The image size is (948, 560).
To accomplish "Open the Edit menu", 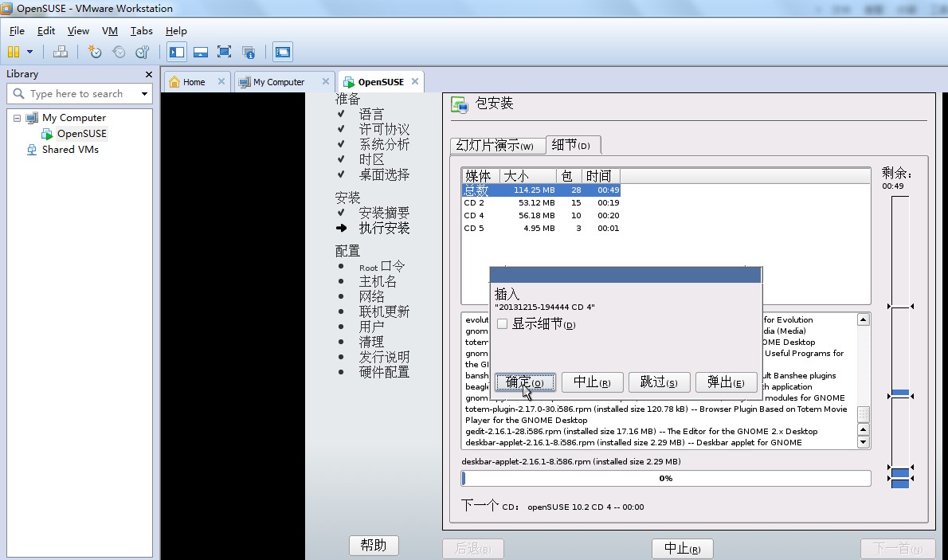I will (x=46, y=31).
